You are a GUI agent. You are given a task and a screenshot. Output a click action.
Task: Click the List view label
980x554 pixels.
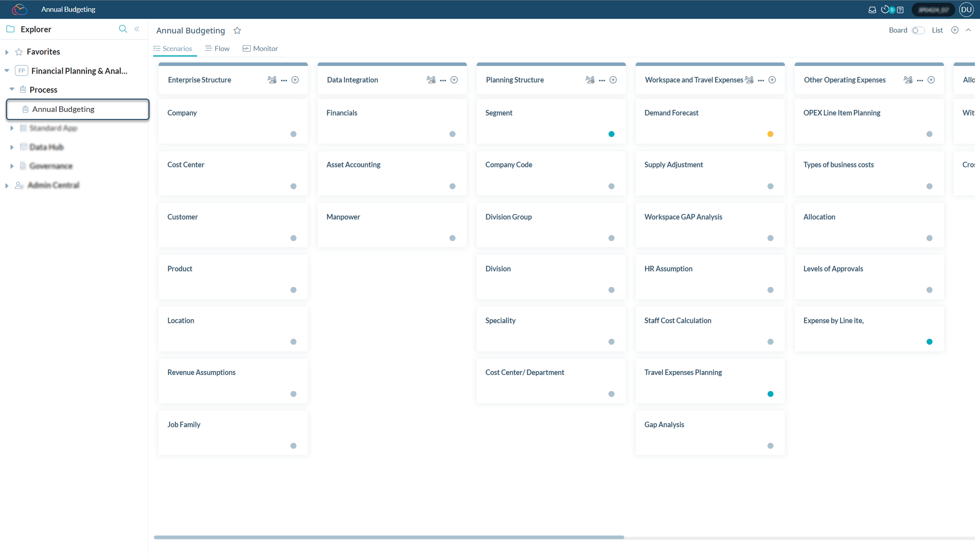tap(937, 30)
